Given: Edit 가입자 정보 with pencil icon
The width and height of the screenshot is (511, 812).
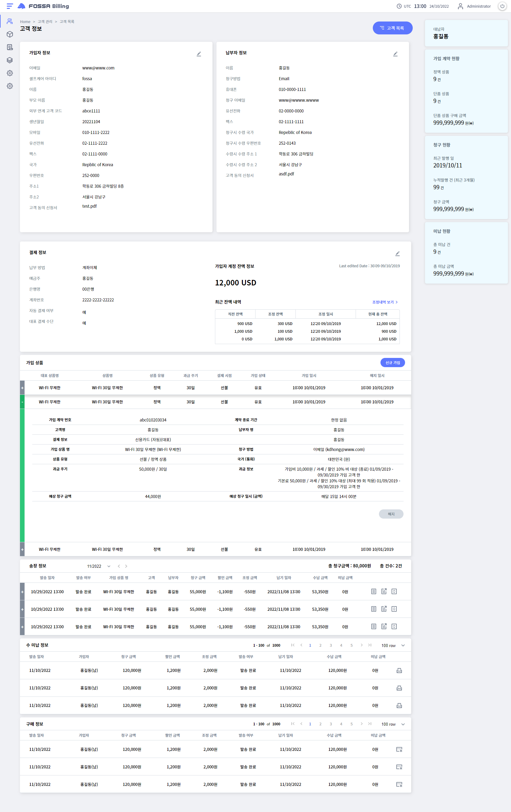Looking at the screenshot, I should click(x=199, y=54).
